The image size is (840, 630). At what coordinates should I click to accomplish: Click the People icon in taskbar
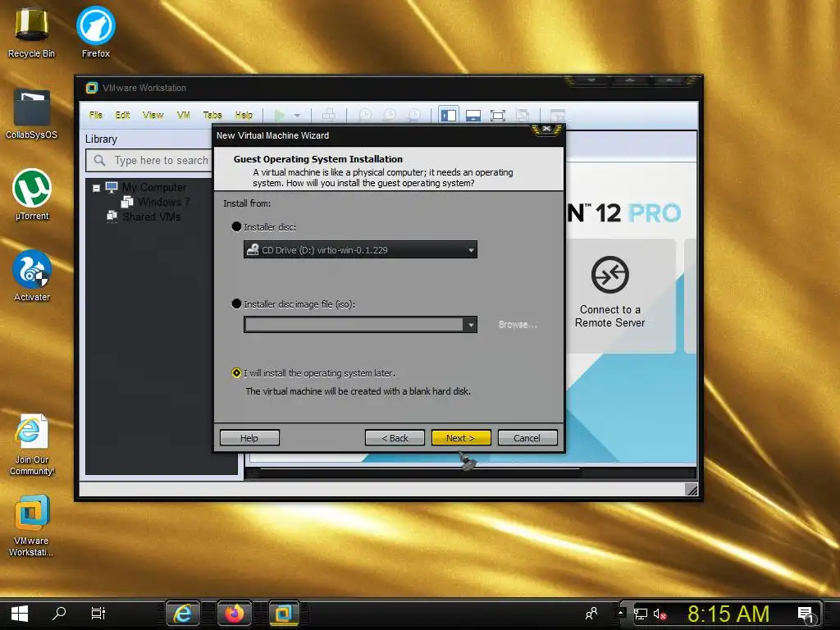[591, 614]
